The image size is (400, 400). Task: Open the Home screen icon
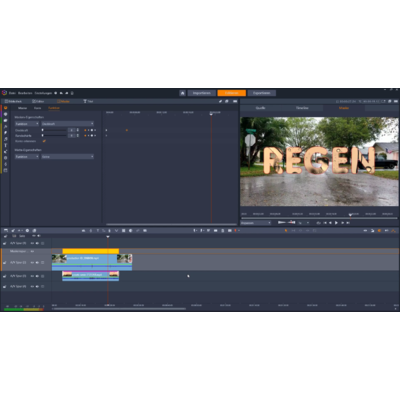[182, 93]
